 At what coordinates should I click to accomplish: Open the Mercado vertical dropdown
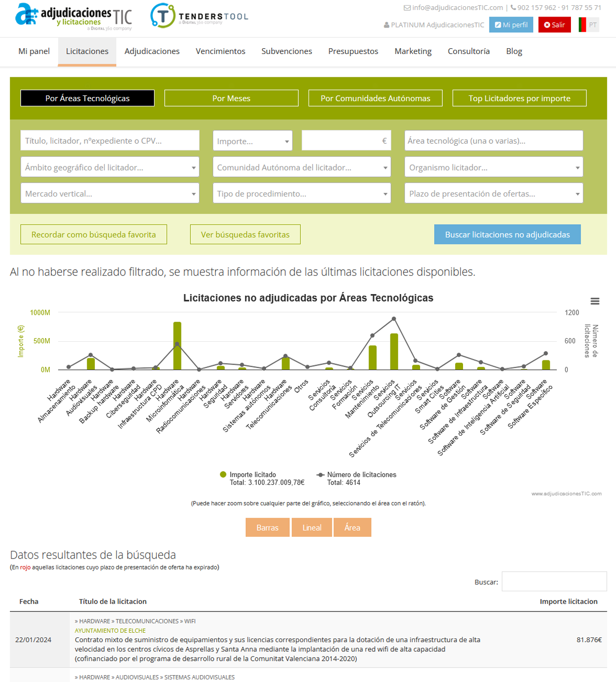coord(110,193)
